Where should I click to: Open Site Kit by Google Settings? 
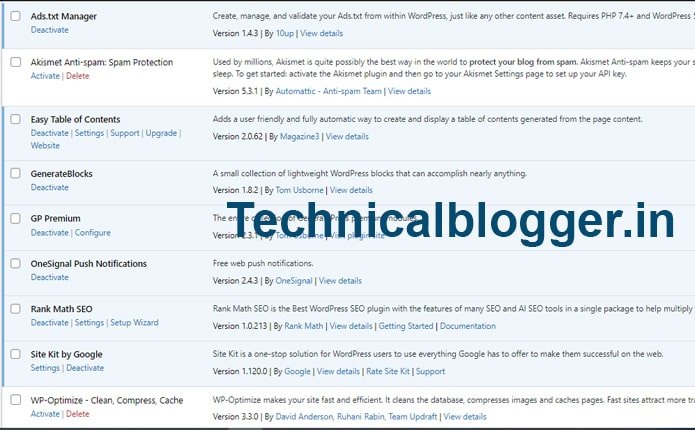click(x=45, y=368)
